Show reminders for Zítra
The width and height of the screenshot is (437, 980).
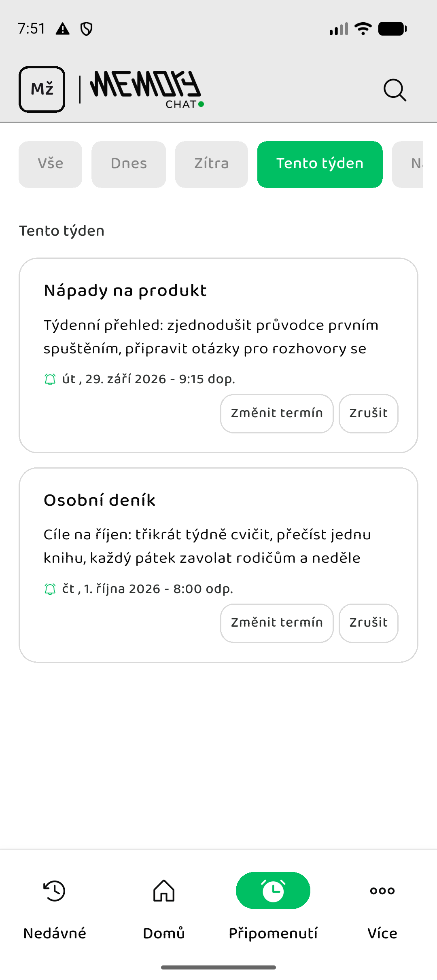click(212, 164)
